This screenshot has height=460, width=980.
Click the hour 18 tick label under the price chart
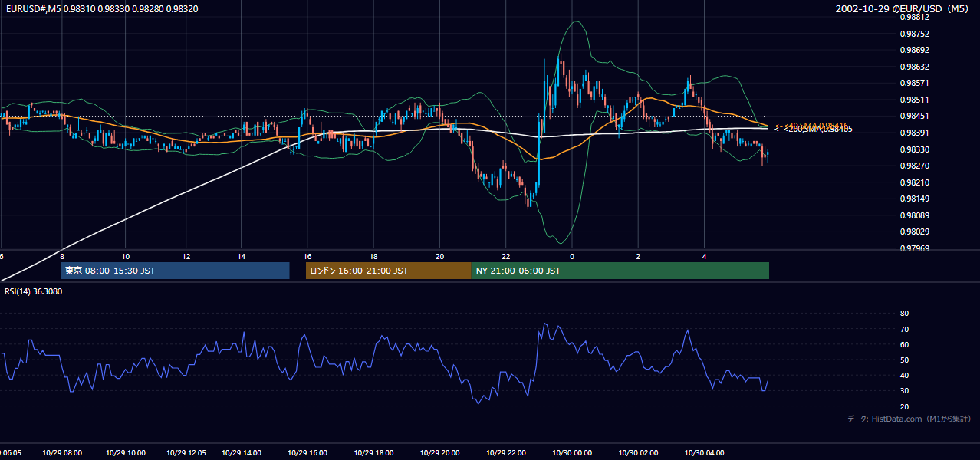[373, 256]
